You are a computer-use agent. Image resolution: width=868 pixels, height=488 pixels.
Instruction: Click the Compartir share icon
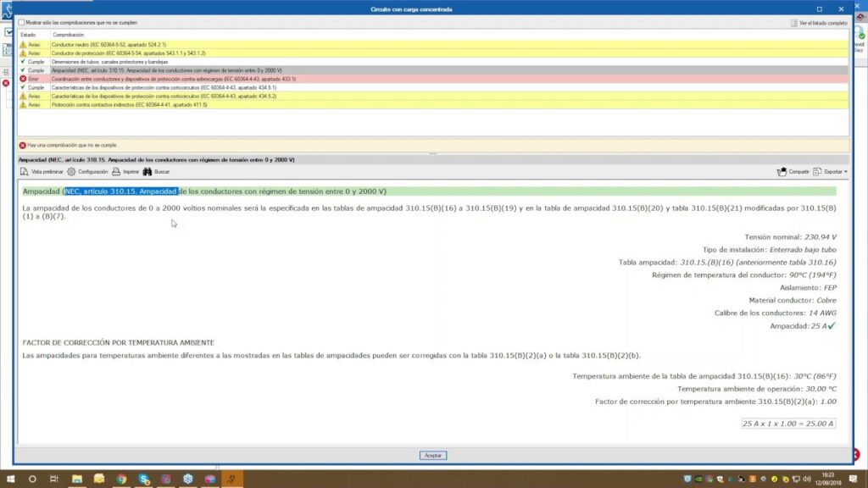[793, 172]
